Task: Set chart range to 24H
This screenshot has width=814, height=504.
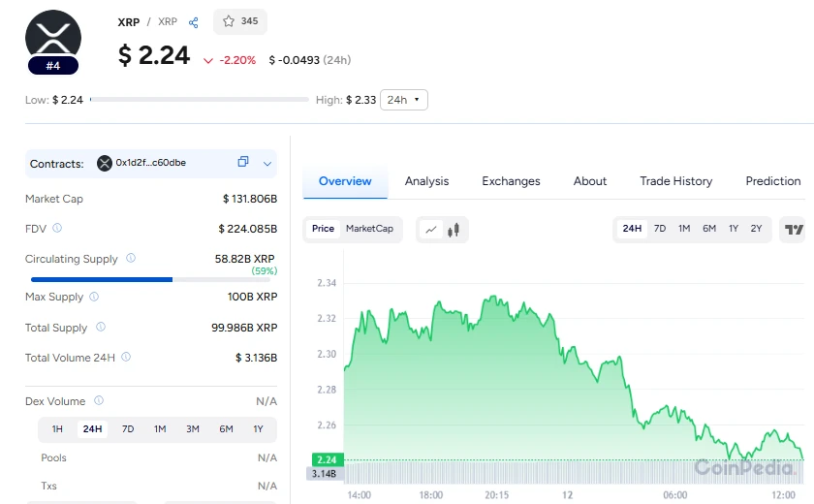Action: [x=632, y=229]
